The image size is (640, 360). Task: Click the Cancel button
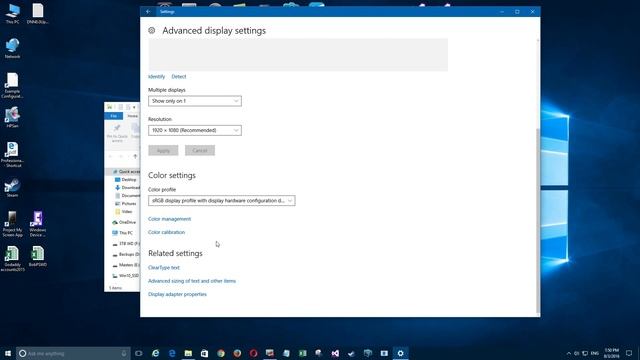tap(200, 151)
